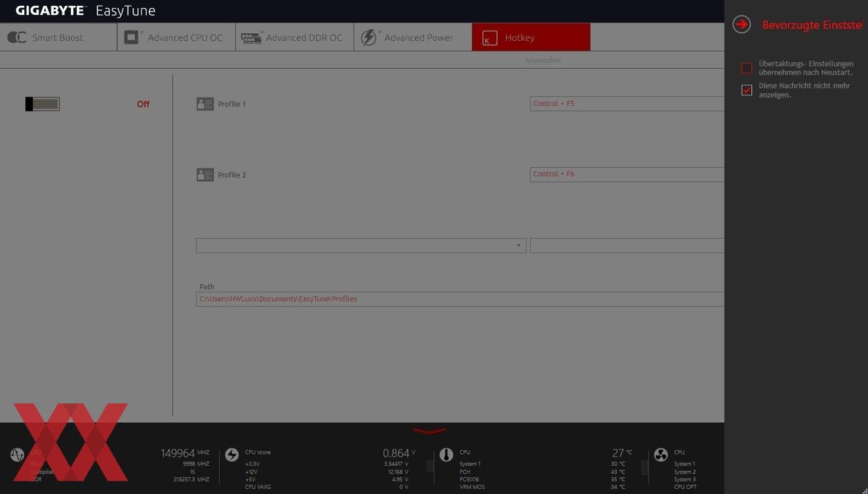Click the Anwenden button
The image size is (868, 494).
point(542,60)
